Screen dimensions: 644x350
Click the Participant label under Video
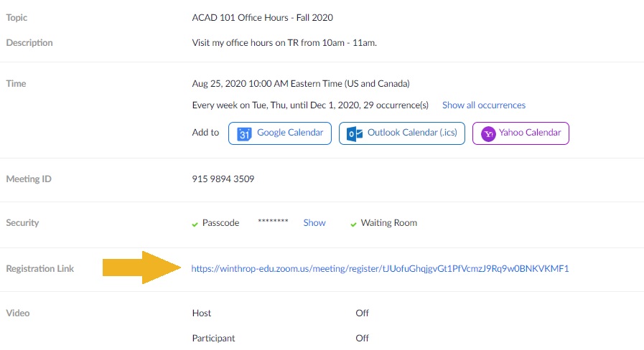coord(213,338)
